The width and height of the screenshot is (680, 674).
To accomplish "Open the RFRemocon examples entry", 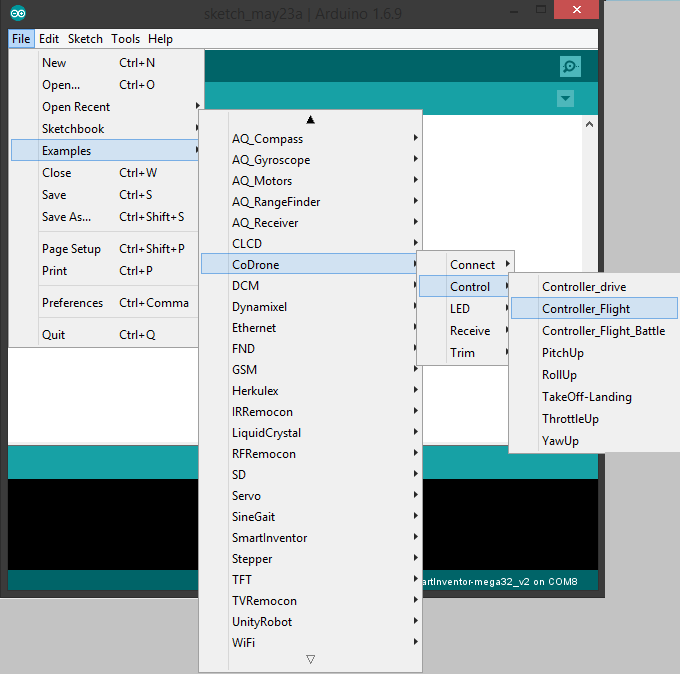I will (x=310, y=454).
